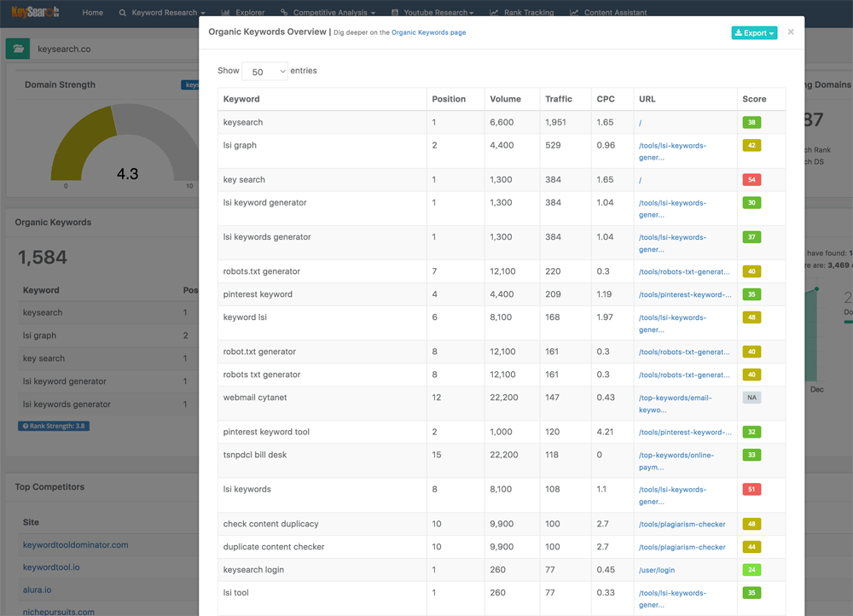Open keywordtool.io competitor link
The height and width of the screenshot is (616, 853).
coord(51,567)
